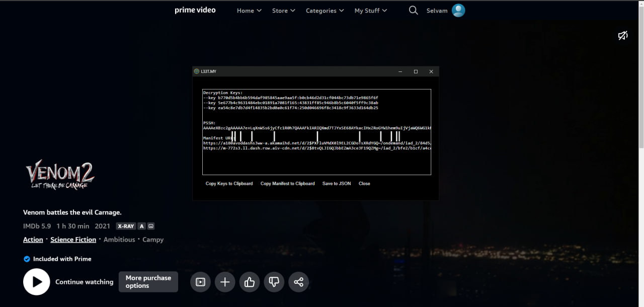Viewport: 644px width, 307px height.
Task: Like this movie with the thumbs up
Action: [250, 282]
